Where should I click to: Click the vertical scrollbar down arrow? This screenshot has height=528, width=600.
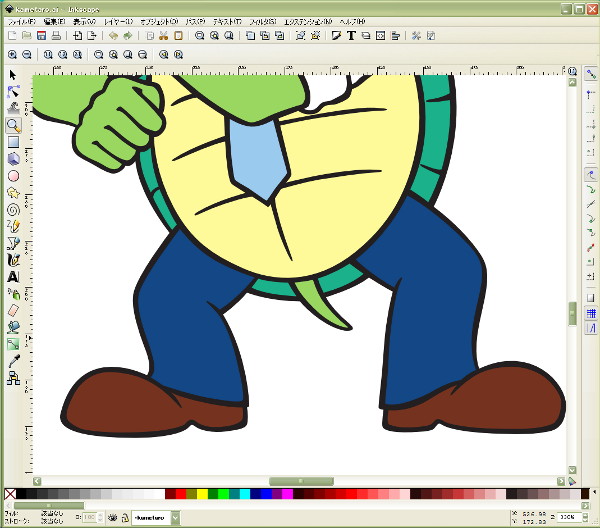572,470
